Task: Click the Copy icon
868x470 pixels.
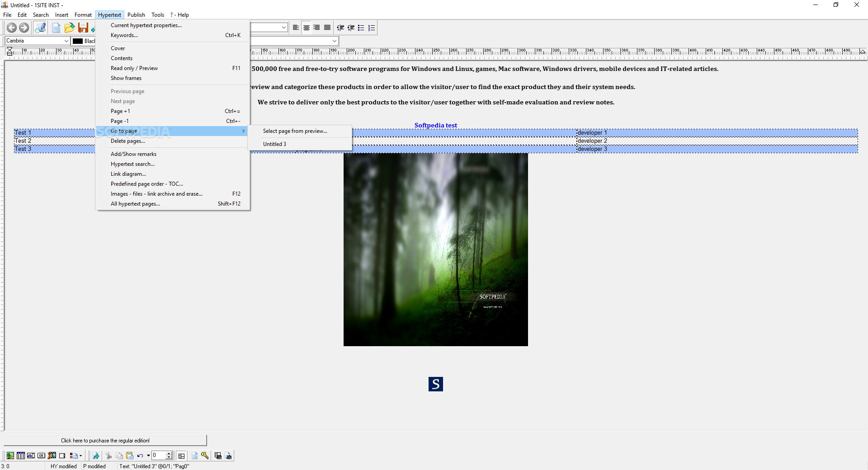Action: click(119, 456)
